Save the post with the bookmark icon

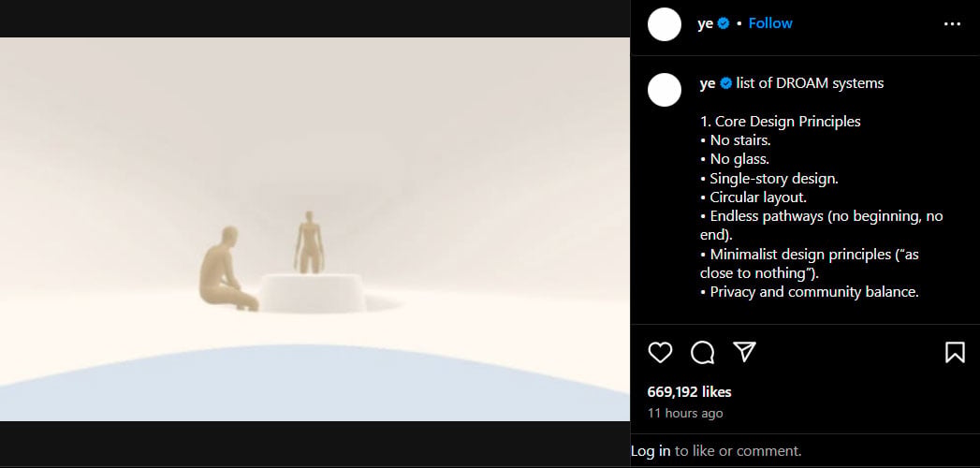tap(955, 353)
